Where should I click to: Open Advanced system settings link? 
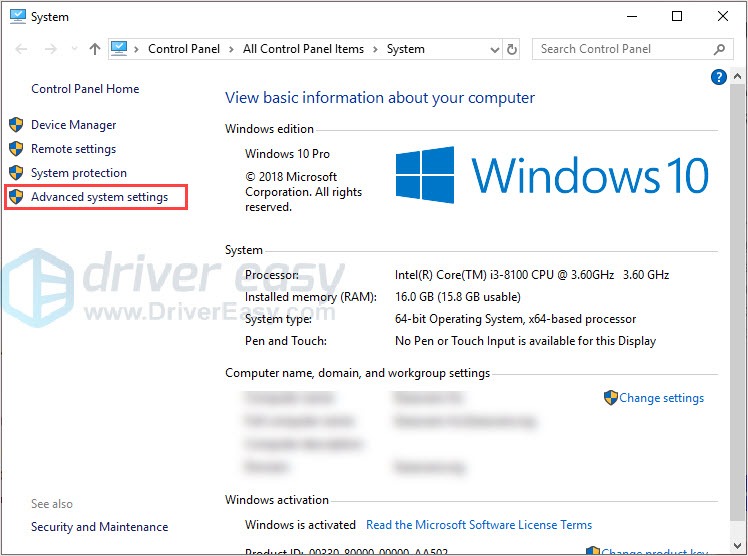[x=99, y=197]
